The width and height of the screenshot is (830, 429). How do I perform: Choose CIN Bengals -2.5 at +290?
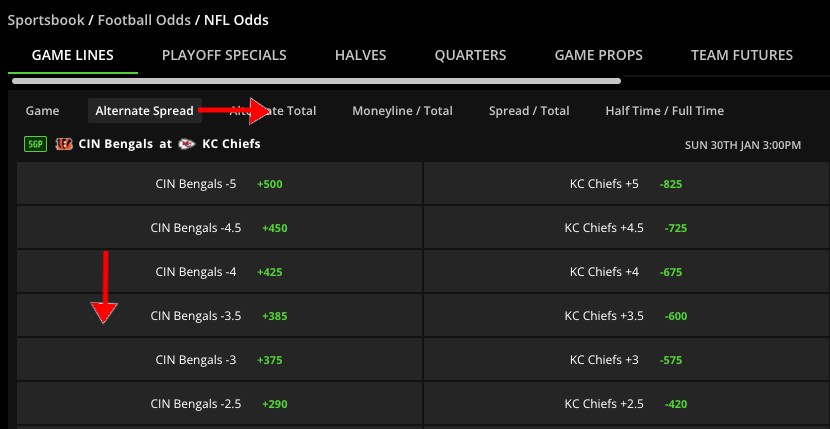220,404
